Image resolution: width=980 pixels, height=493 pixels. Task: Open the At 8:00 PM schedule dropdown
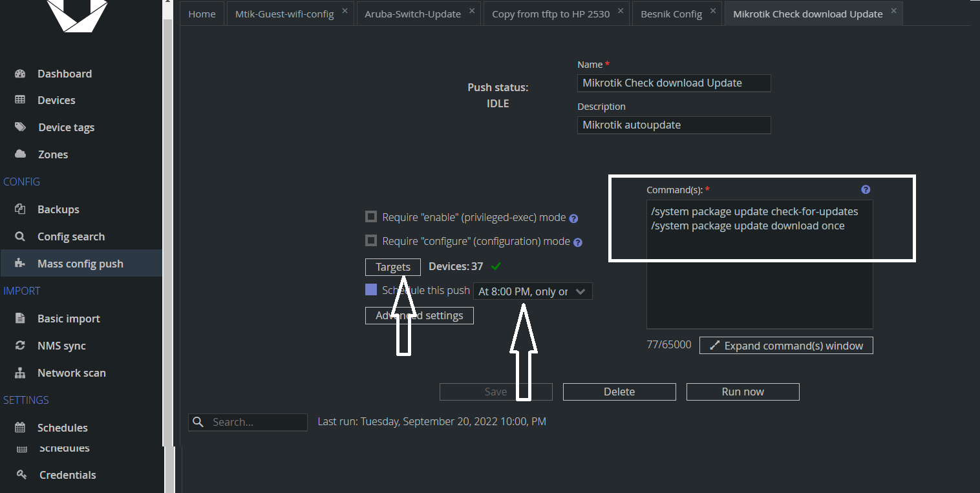533,291
